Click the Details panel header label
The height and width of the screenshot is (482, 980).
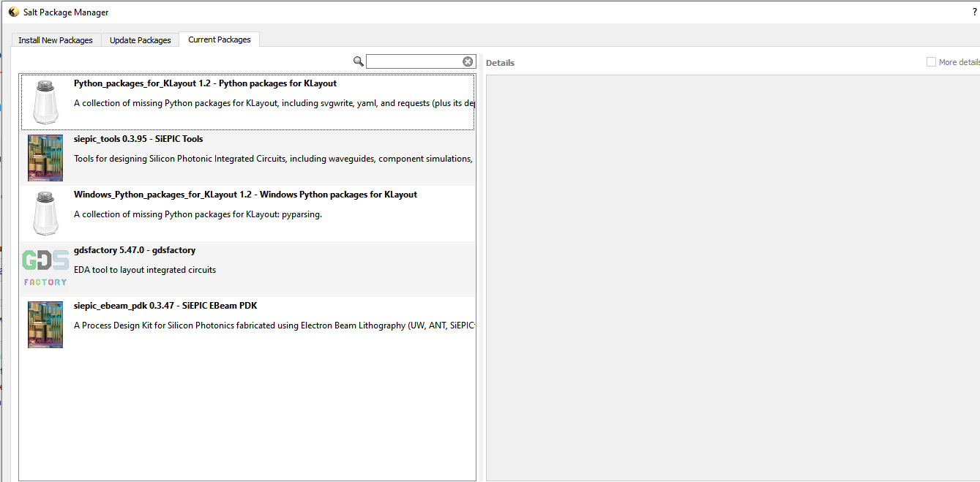500,62
